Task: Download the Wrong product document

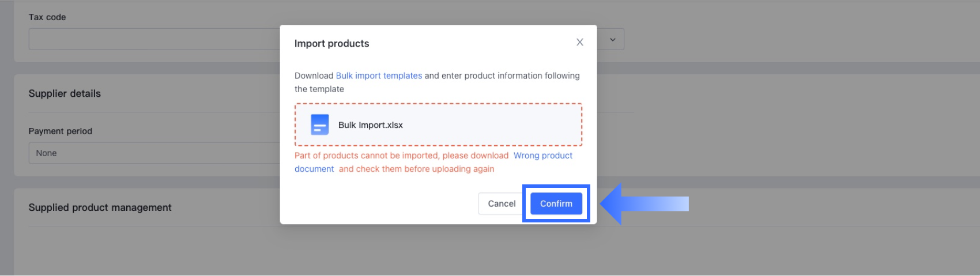Action: 542,156
